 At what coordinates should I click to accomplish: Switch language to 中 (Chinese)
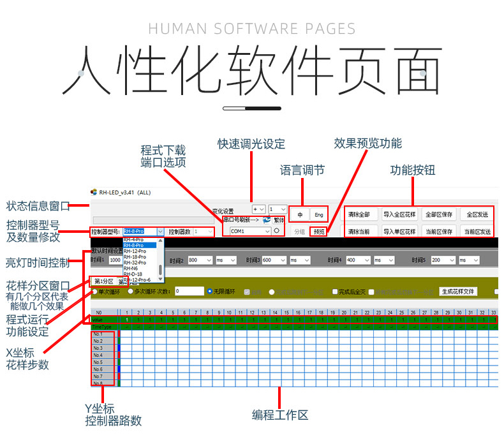(300, 215)
